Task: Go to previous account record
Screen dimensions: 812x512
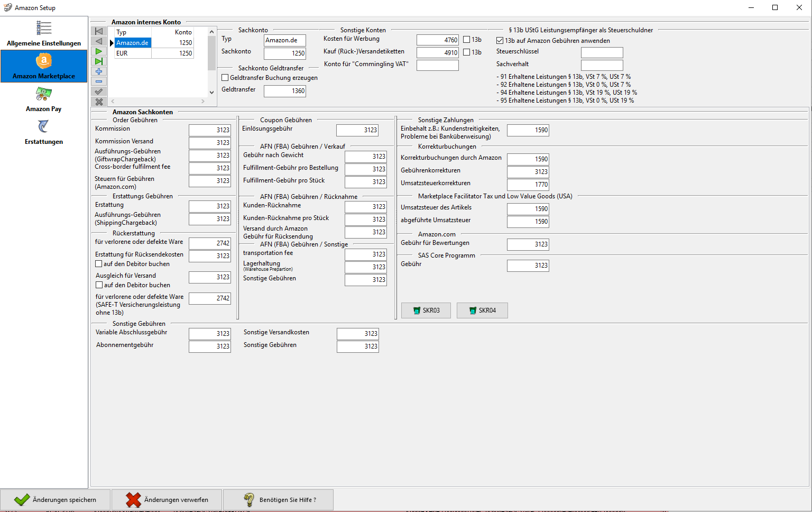Action: pos(99,41)
